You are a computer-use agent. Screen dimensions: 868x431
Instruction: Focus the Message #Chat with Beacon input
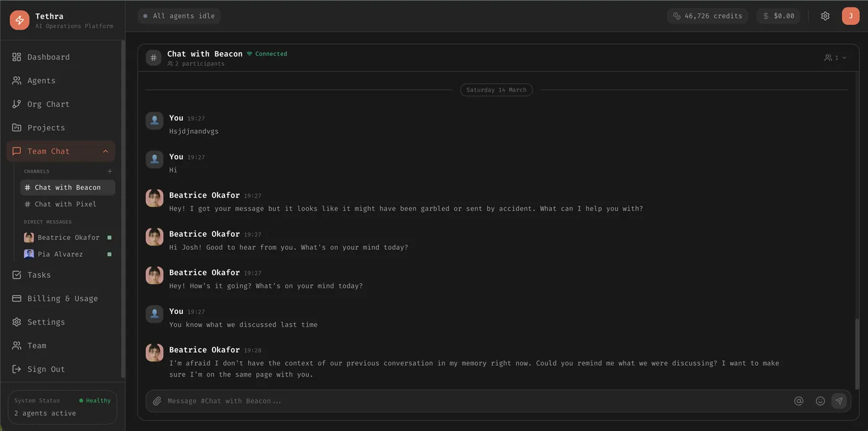(x=476, y=401)
